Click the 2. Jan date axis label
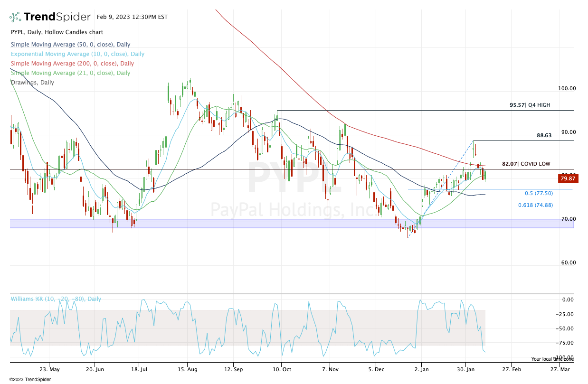The image size is (588, 384). point(422,369)
